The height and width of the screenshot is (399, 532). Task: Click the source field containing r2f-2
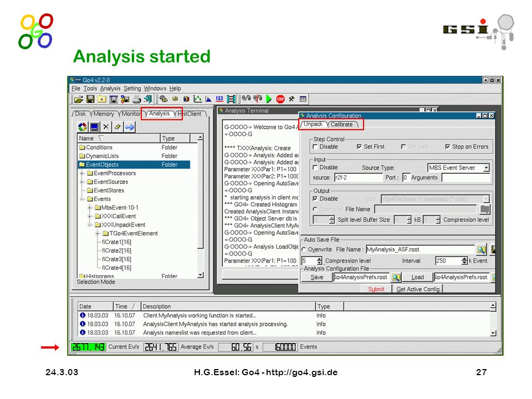point(359,177)
